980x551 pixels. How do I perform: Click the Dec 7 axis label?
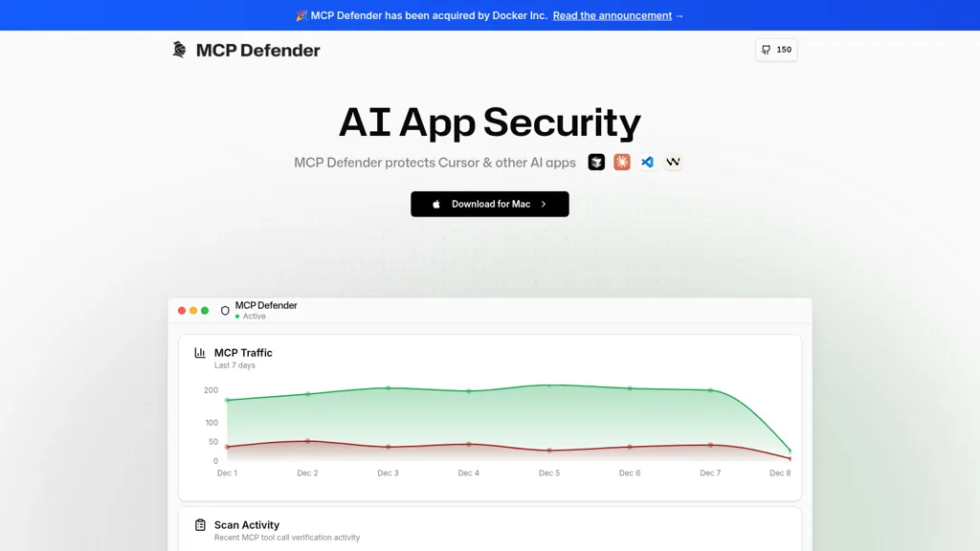711,473
